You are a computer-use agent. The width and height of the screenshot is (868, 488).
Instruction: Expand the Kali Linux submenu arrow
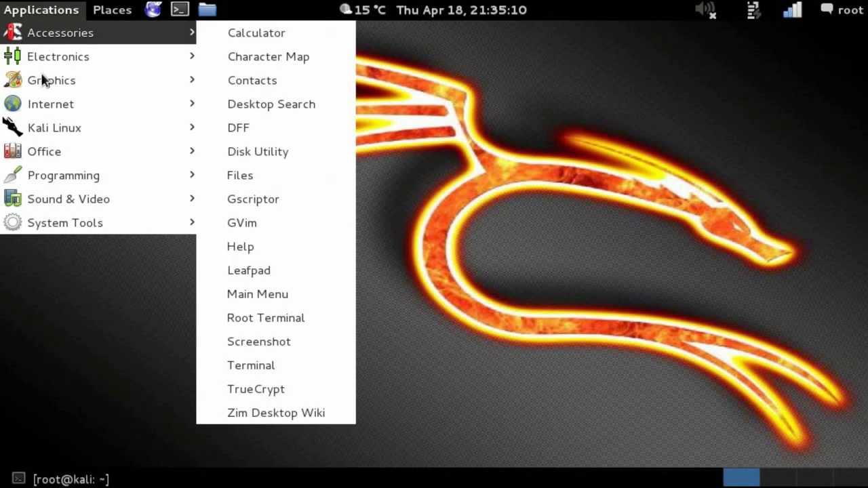tap(192, 127)
